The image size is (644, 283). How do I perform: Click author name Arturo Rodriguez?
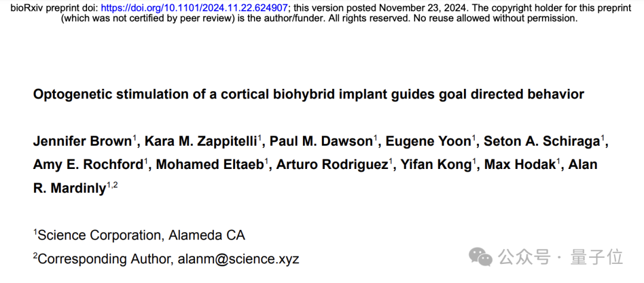[332, 165]
